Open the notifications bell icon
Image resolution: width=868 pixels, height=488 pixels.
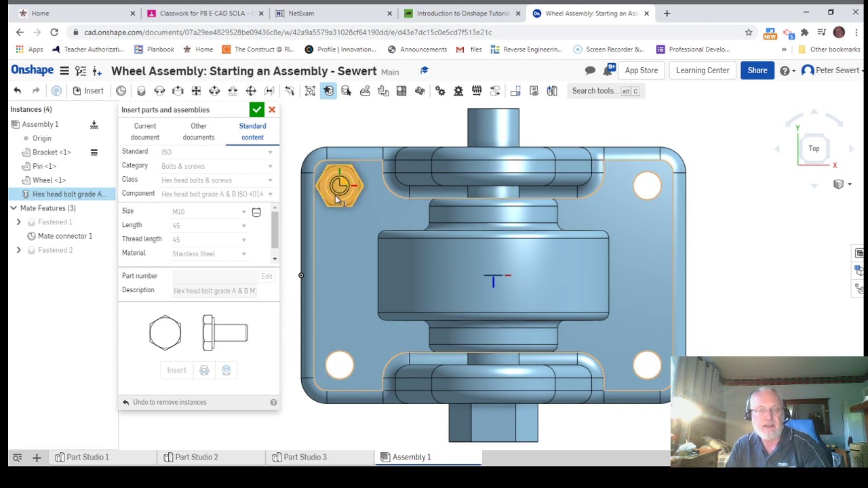pos(608,70)
